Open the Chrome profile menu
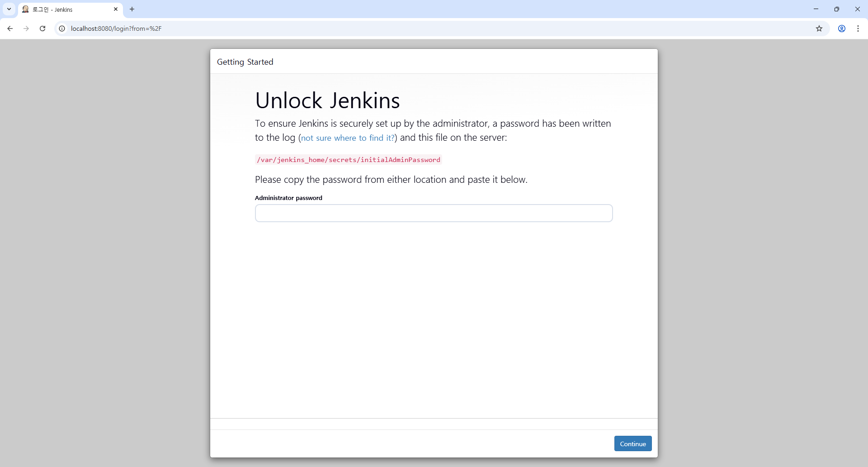Screen dimensions: 868x467 [842, 29]
